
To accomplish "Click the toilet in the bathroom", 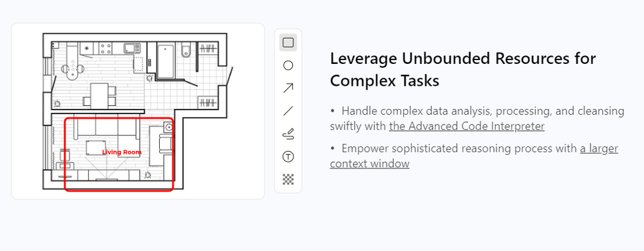I will 185,50.
